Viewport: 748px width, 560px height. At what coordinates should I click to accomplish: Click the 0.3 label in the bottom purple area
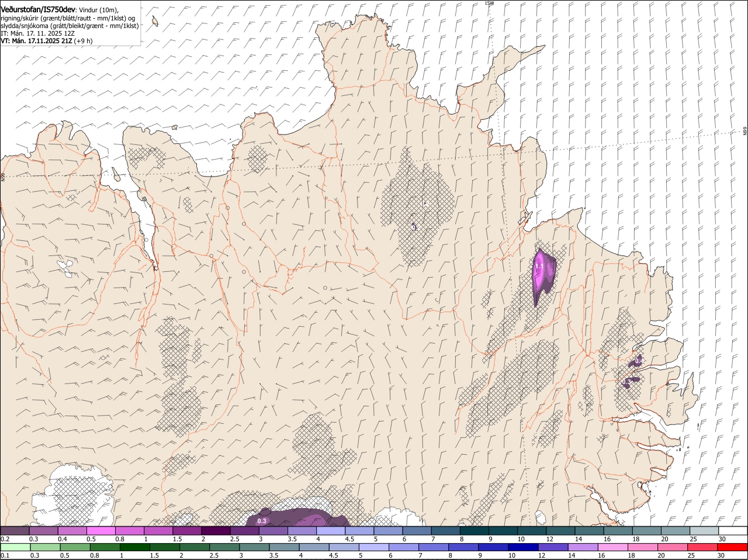262,521
